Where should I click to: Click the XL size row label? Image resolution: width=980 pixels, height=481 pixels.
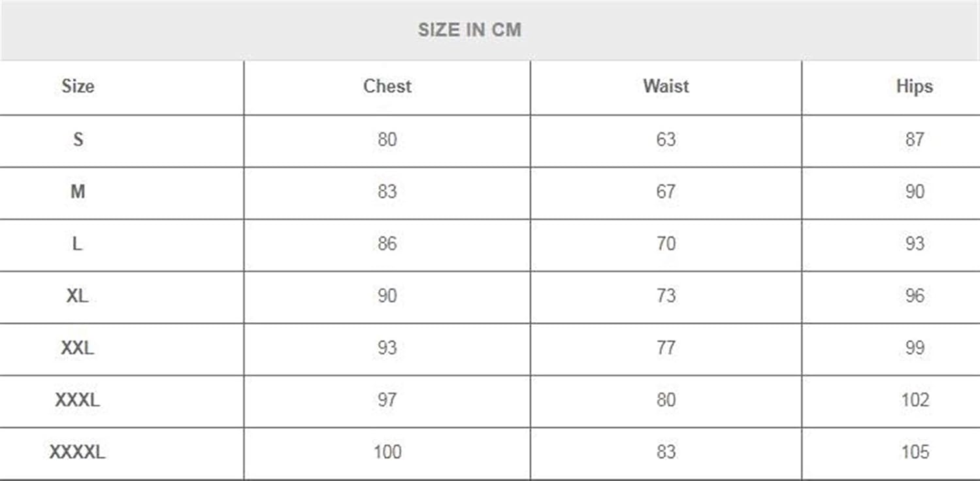[78, 296]
